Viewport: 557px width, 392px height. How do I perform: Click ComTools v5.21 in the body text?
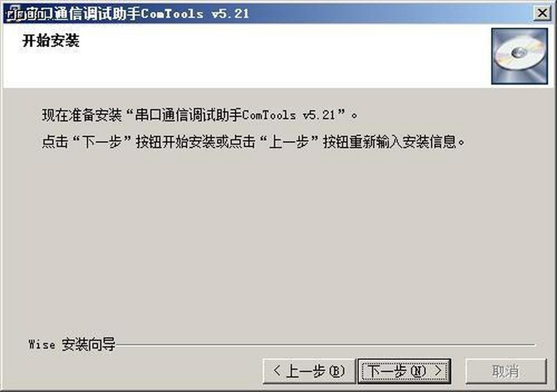point(289,115)
